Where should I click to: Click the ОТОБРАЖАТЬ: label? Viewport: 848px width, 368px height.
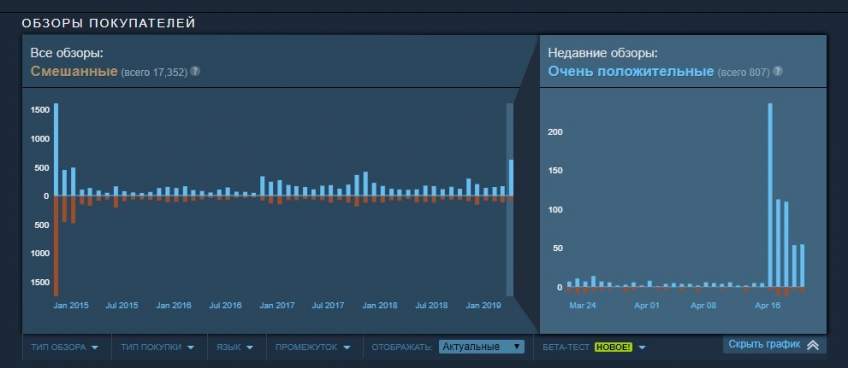(x=402, y=347)
